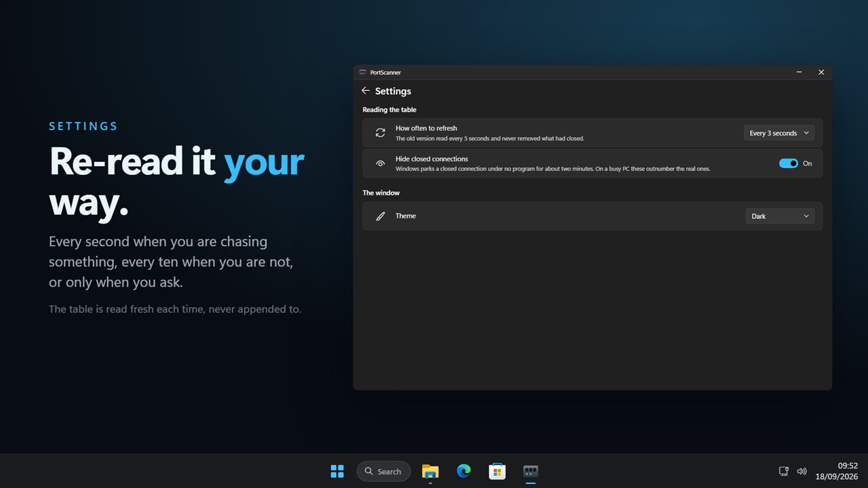Click the Every second when you are chasing paragraph
This screenshot has width=868, height=488.
171,262
